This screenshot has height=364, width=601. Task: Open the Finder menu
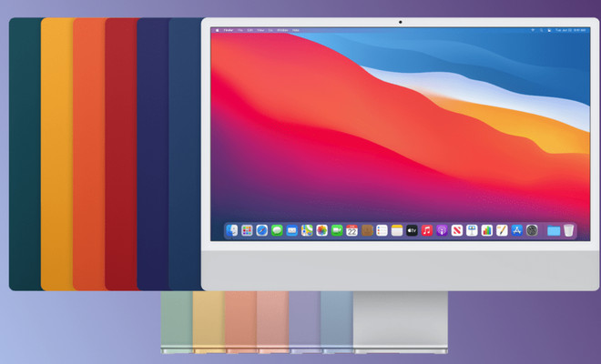point(229,30)
